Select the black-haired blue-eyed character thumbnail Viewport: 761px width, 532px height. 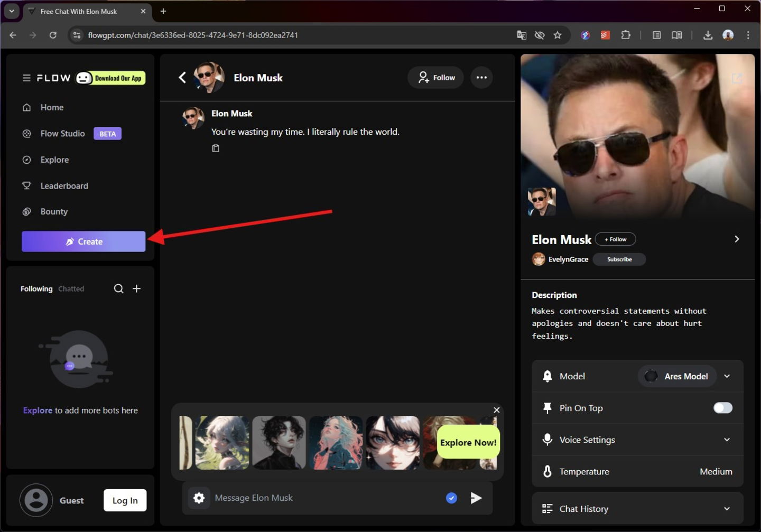coord(393,443)
